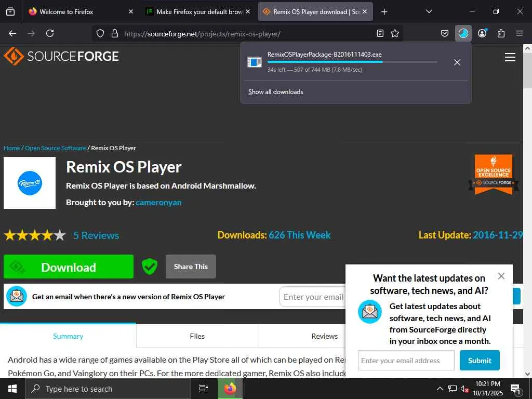Toggle Reader View icon in address bar
The height and width of the screenshot is (399, 532).
coord(380,33)
